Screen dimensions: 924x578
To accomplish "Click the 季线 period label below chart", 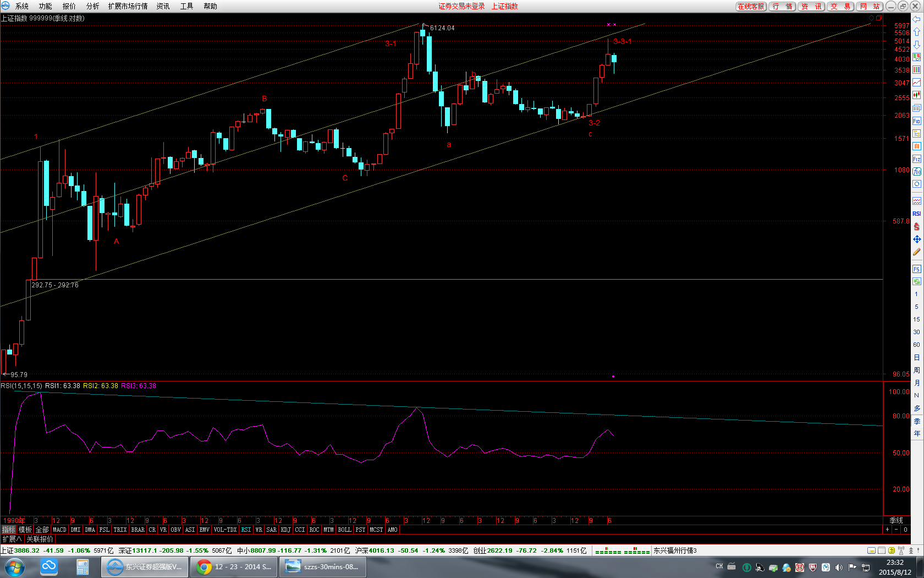I will pos(897,520).
